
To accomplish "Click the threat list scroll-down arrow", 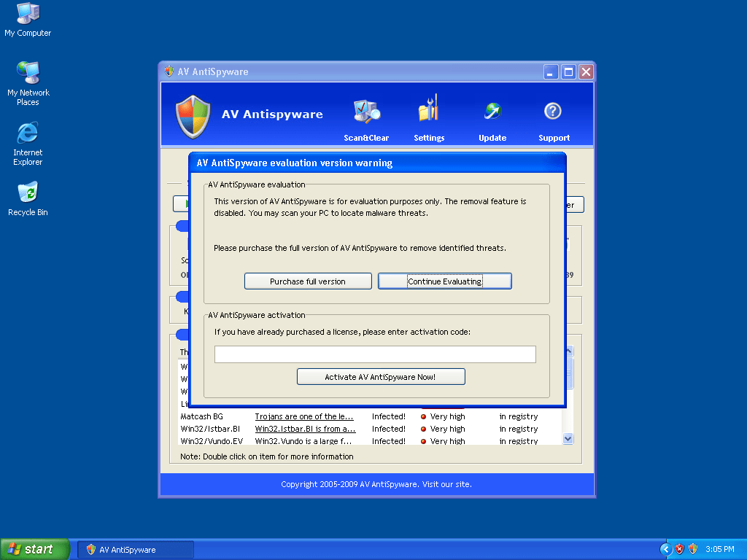I will [x=568, y=439].
